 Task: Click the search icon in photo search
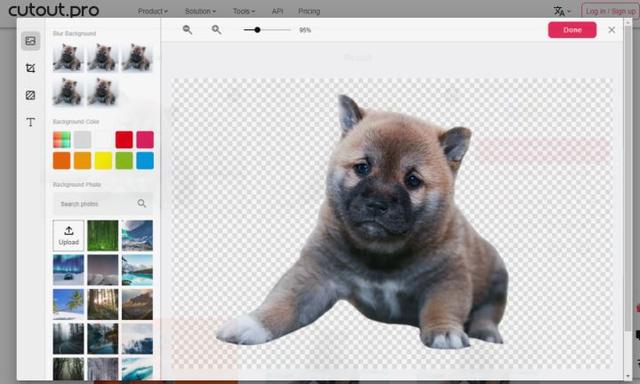(142, 203)
